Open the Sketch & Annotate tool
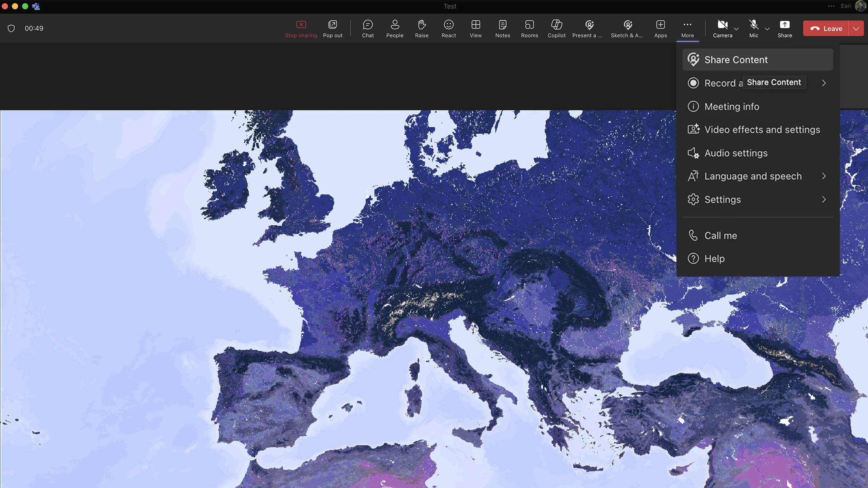Screen dimensions: 868x488 tap(626, 28)
